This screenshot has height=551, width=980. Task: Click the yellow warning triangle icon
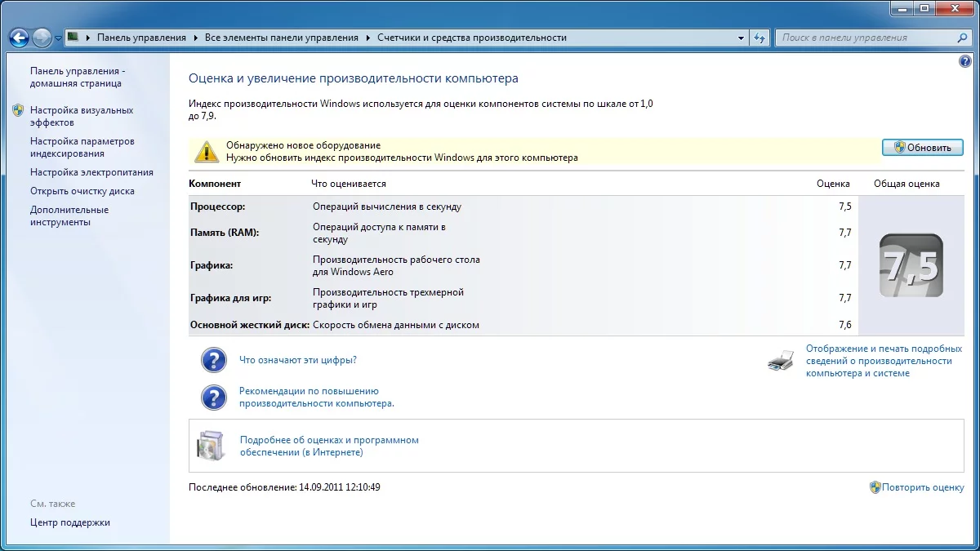pos(206,151)
